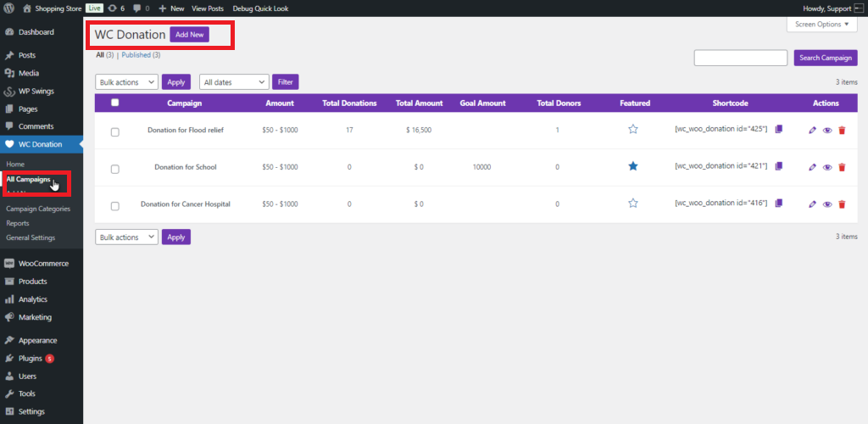Open the All dates dropdown
Viewport: 868px width, 424px height.
pyautogui.click(x=234, y=82)
